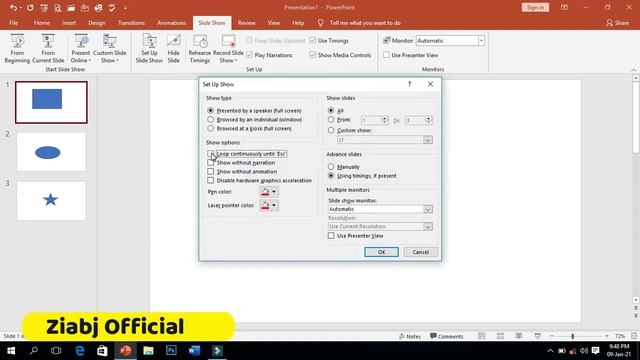The image size is (640, 360).
Task: Open Slide show monitor dropdown in dialog
Action: point(428,209)
